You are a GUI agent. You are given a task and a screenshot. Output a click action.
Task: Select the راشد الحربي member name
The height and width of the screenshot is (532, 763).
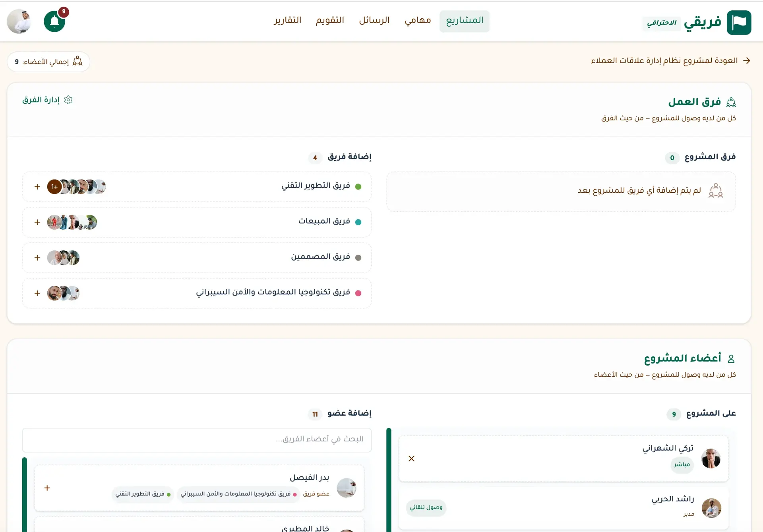(672, 499)
